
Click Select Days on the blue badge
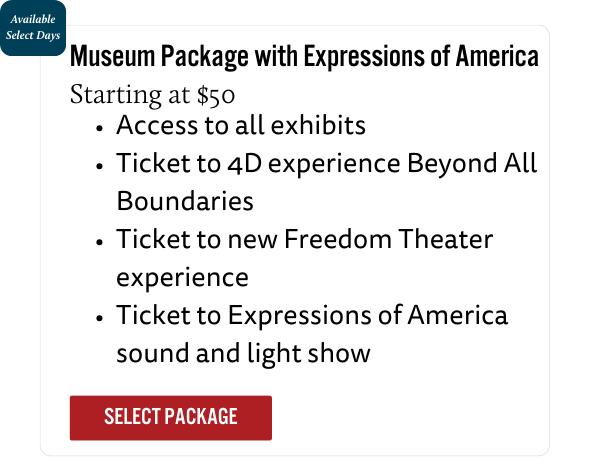(x=33, y=35)
